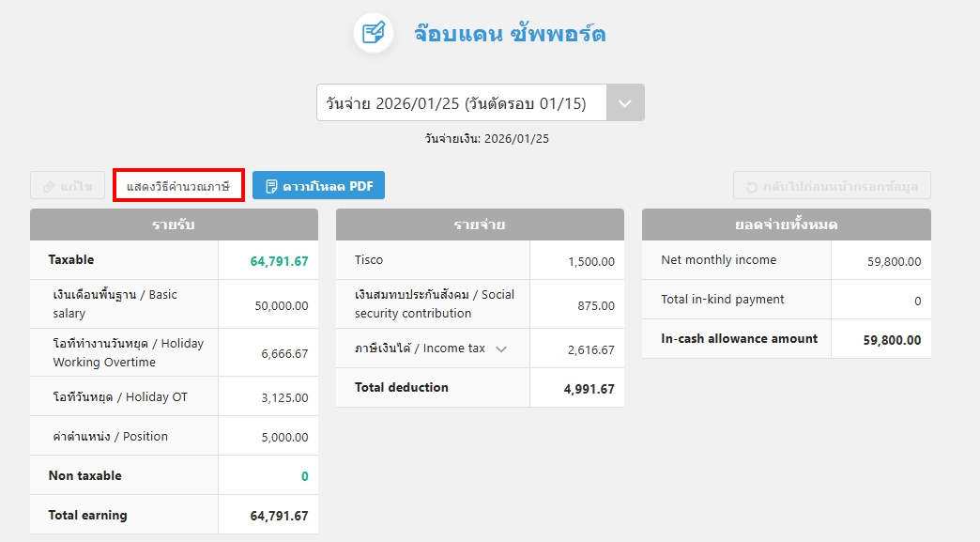Click the ยอดจ่ายทั้งหมด table header
This screenshot has height=542, width=980.
[786, 225]
